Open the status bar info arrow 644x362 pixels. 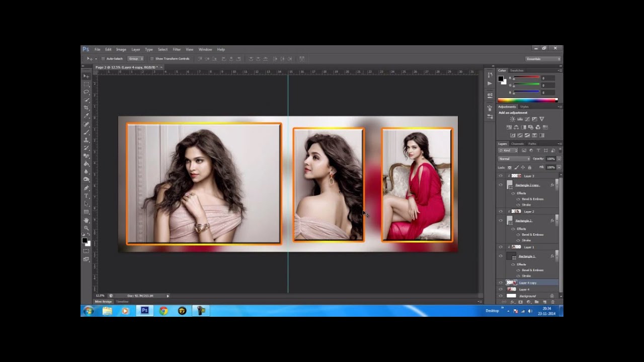point(168,296)
